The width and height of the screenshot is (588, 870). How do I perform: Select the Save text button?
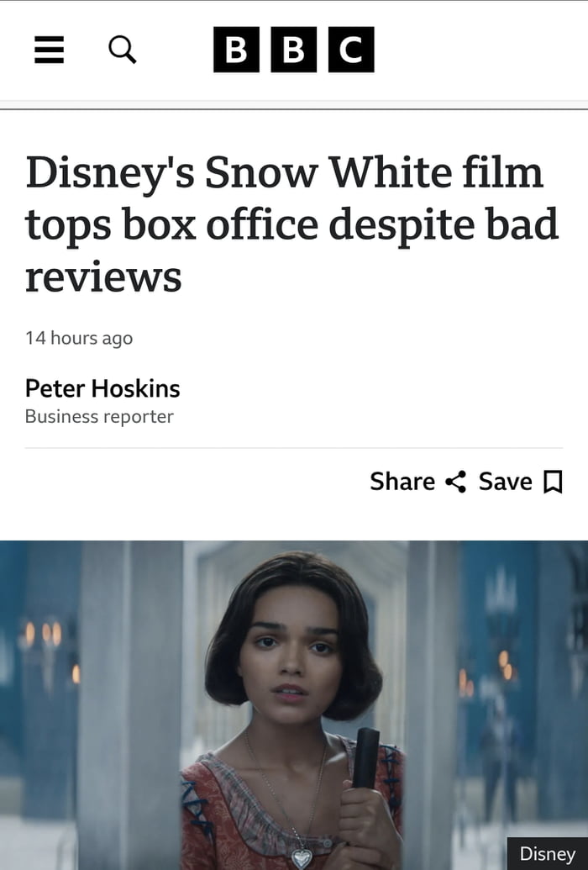point(506,481)
